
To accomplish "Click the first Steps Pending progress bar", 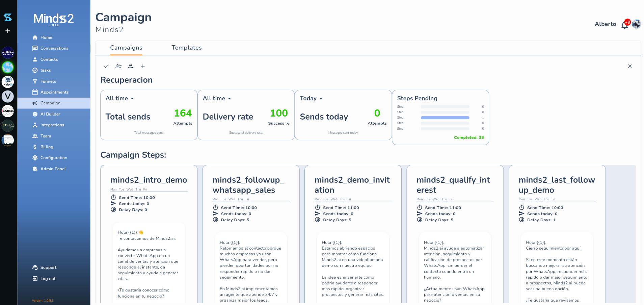I will [x=445, y=107].
